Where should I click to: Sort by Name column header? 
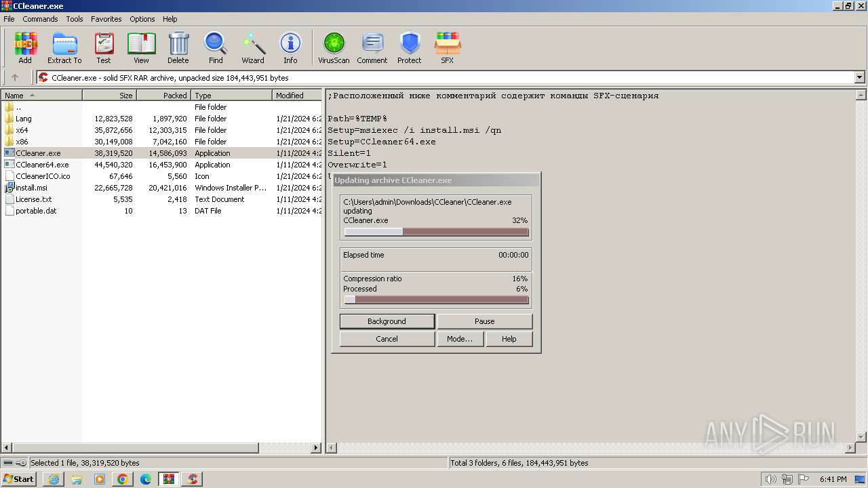tap(42, 96)
